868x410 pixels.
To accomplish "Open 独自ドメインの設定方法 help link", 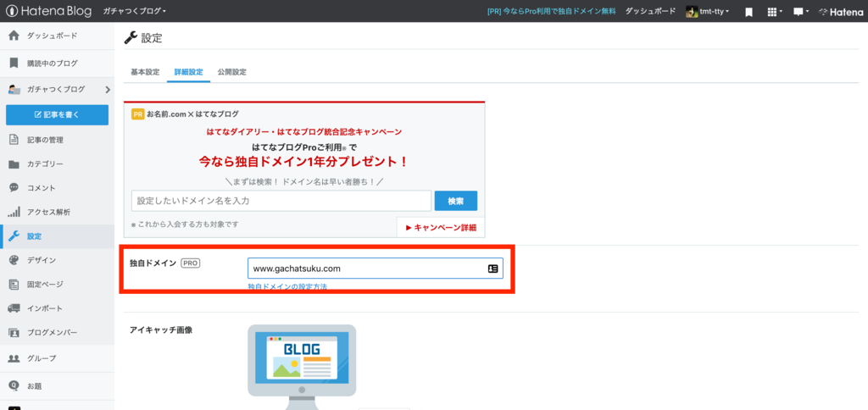I will (x=287, y=286).
